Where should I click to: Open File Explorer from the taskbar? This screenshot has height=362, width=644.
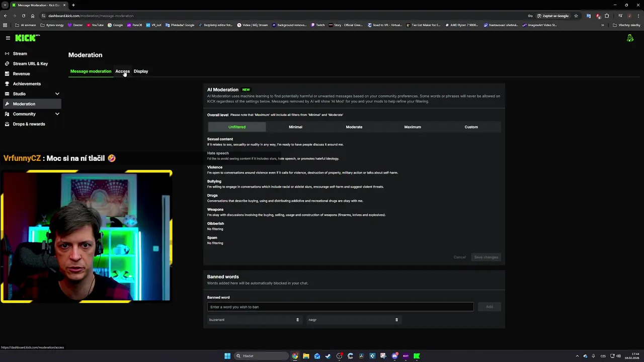point(306,356)
